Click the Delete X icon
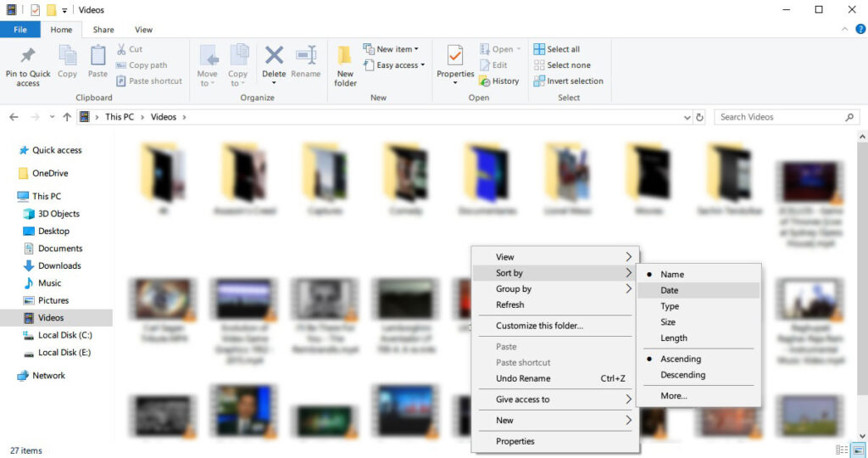The height and width of the screenshot is (458, 868). tap(274, 55)
